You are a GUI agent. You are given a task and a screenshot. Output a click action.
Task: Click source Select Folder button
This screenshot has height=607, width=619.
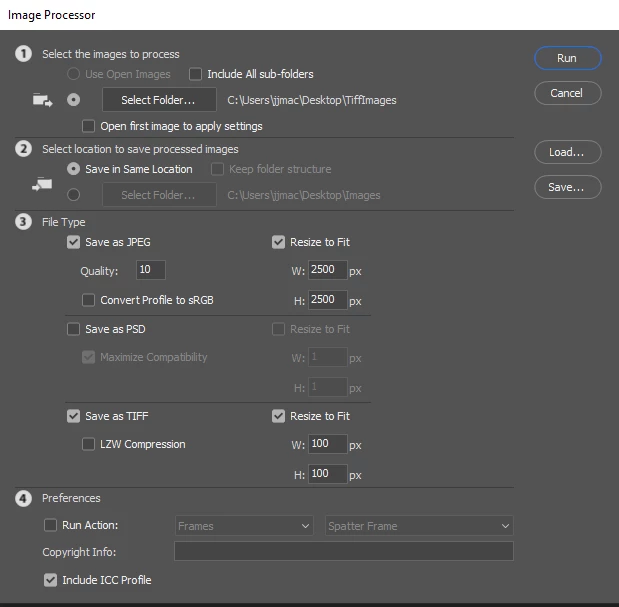pyautogui.click(x=159, y=100)
